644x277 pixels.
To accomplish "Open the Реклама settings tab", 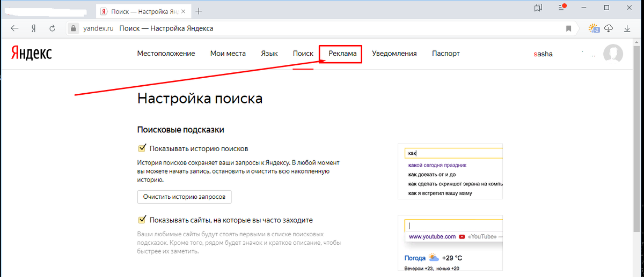I will click(x=342, y=54).
